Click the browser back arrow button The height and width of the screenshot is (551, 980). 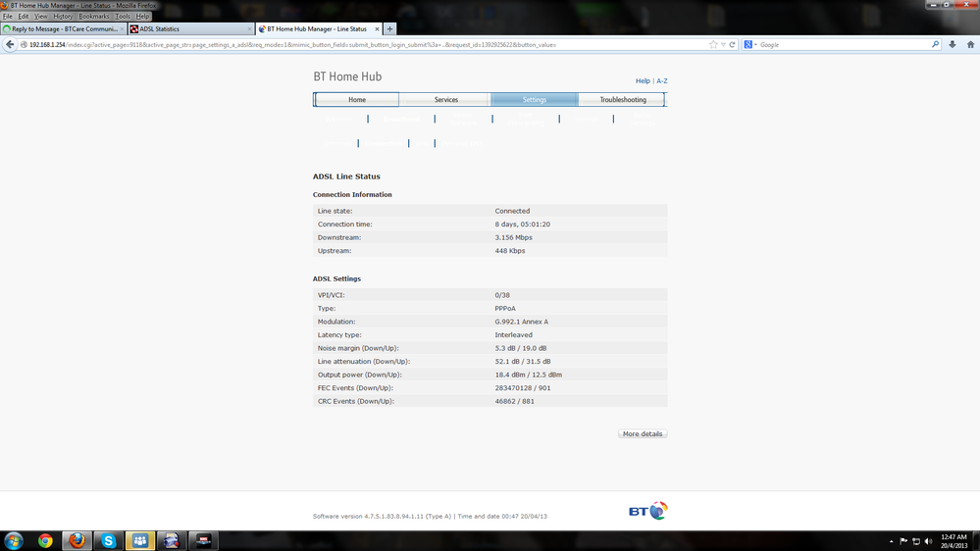point(10,44)
